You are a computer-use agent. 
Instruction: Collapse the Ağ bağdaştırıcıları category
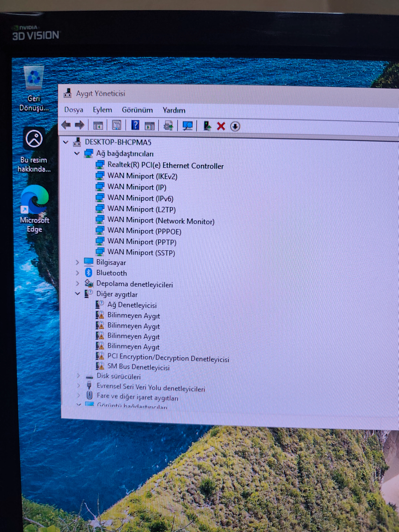pos(77,153)
